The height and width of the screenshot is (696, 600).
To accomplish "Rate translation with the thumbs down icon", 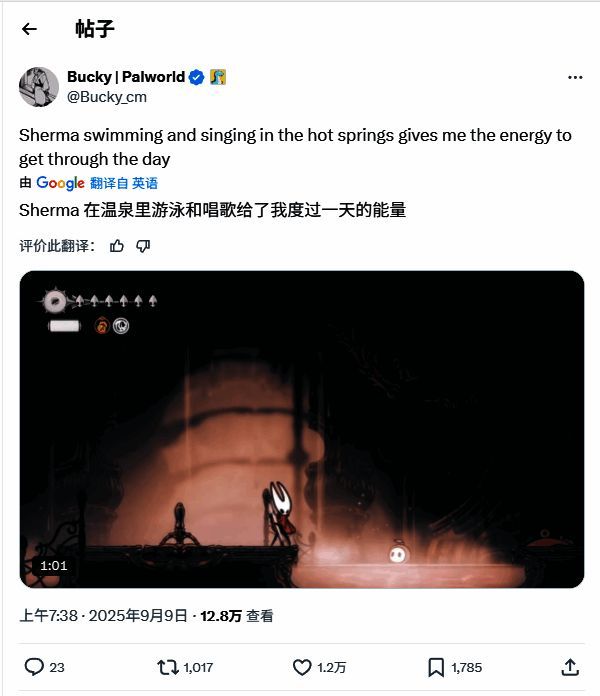I will tap(143, 246).
